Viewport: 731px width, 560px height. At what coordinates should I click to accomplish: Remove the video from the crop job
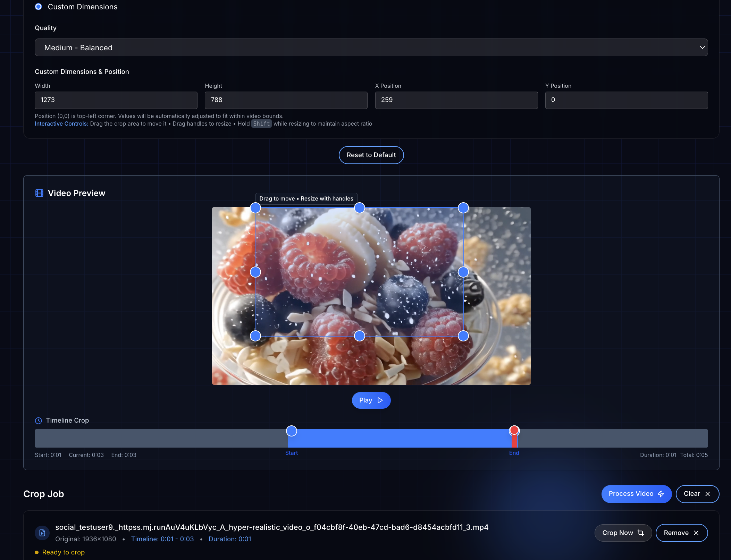(x=681, y=533)
